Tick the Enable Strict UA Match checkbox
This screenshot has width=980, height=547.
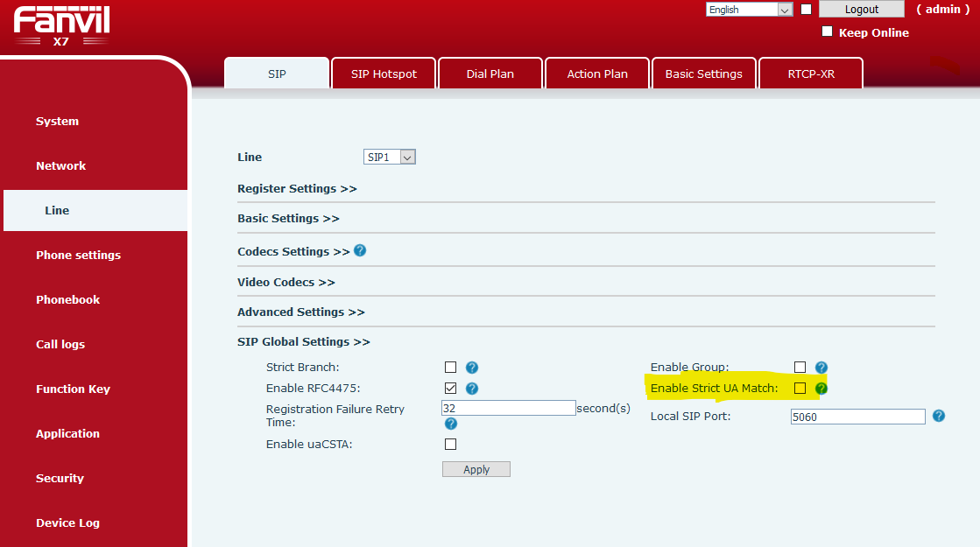[x=800, y=389]
